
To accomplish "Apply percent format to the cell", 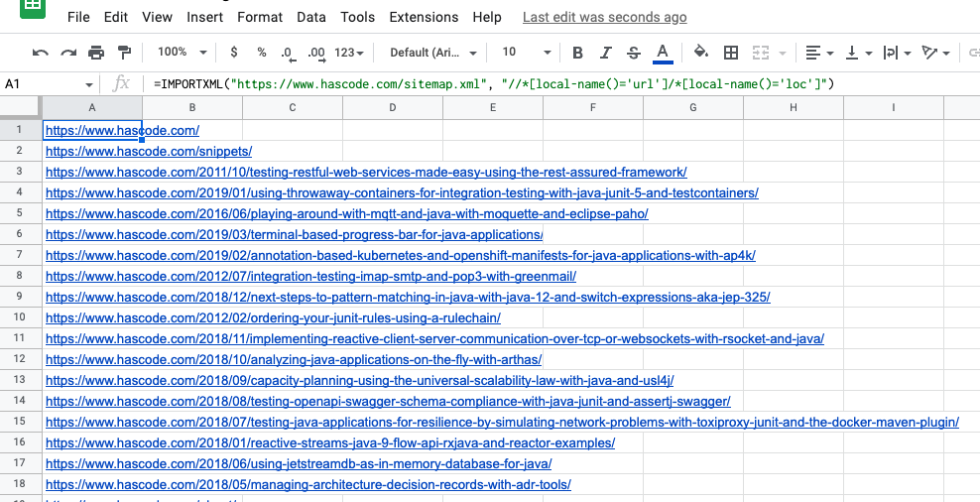I will pos(262,53).
